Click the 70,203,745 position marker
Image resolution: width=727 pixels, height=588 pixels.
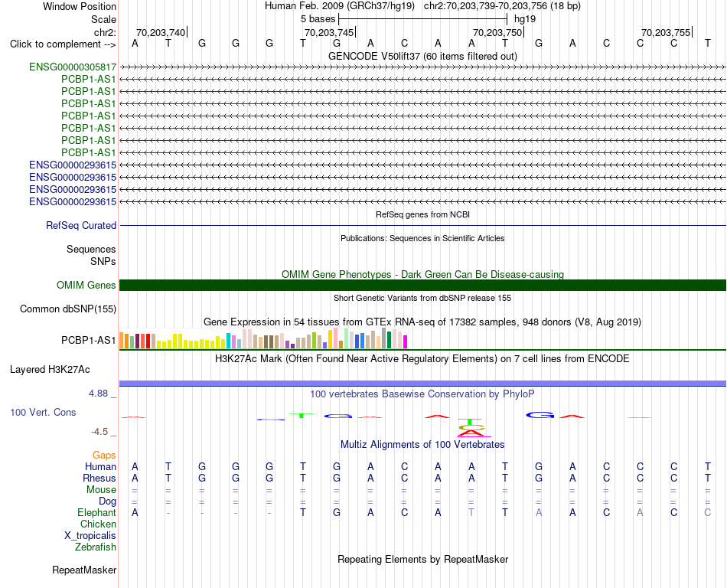[329, 32]
